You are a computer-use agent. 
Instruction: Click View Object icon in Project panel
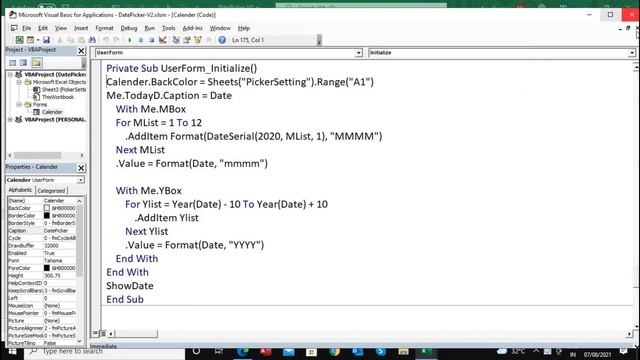tap(23, 63)
